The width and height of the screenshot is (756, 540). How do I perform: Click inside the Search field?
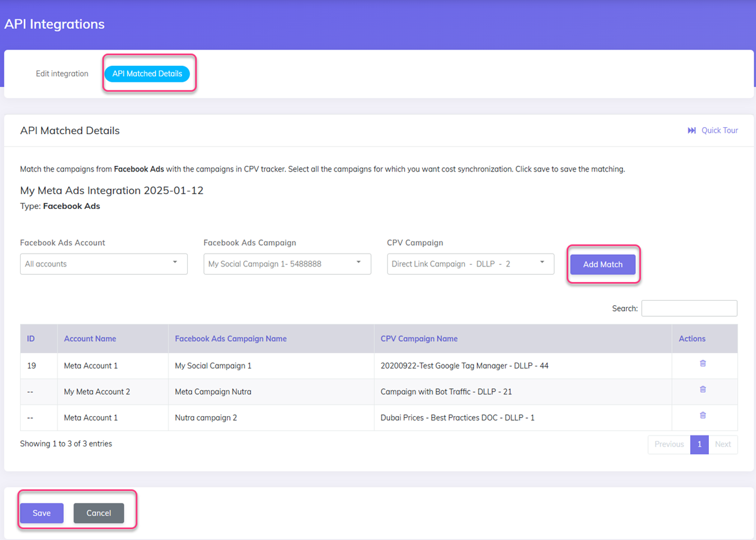689,308
